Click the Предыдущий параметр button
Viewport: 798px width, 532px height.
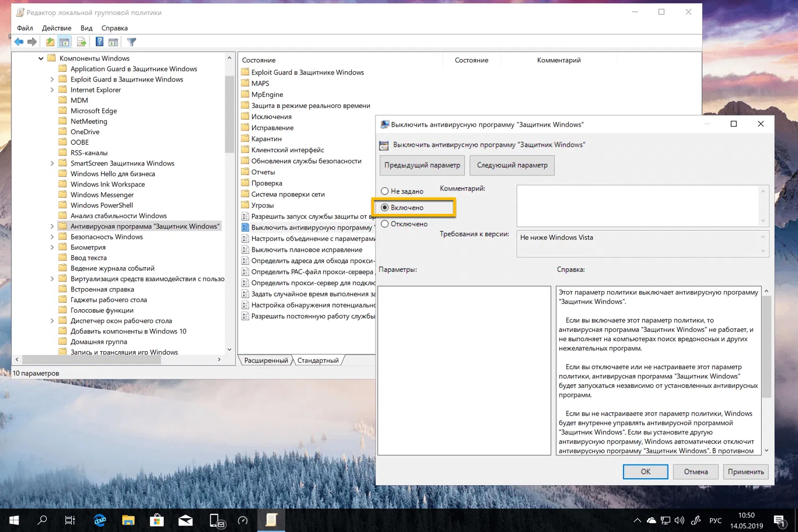(421, 165)
